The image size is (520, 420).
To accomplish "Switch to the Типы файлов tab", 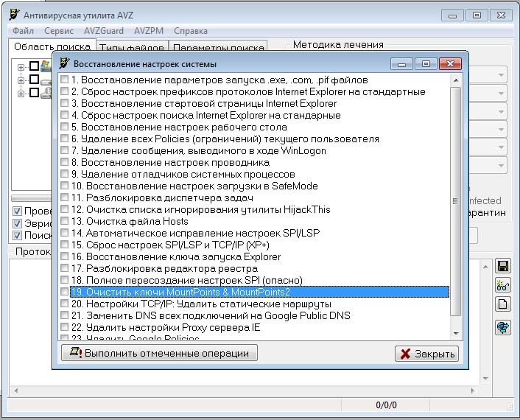I will pyautogui.click(x=132, y=47).
